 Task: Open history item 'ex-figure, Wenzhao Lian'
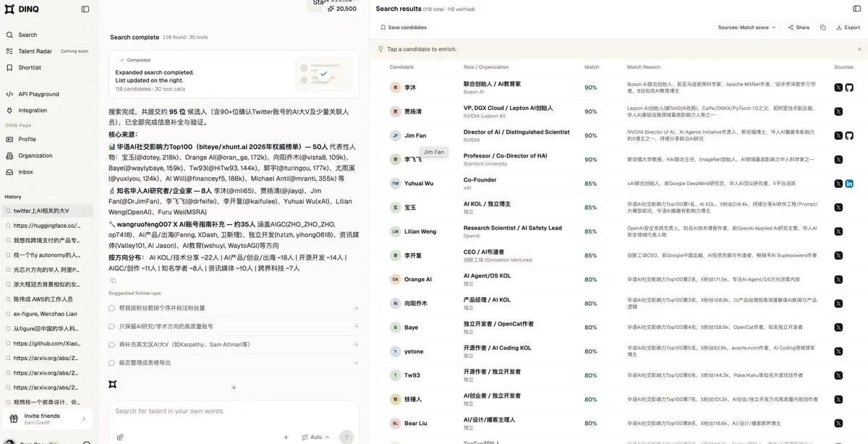click(x=47, y=314)
